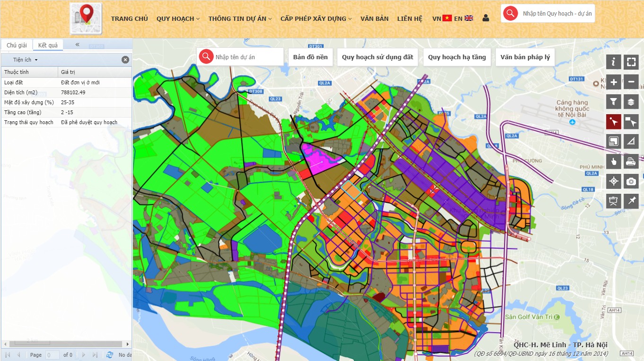Click the user account icon
644x361 pixels.
486,18
